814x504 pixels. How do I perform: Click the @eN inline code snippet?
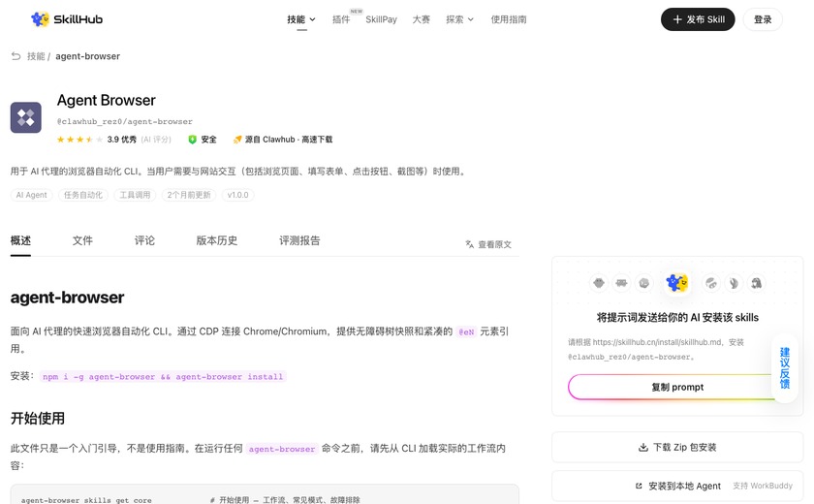466,331
